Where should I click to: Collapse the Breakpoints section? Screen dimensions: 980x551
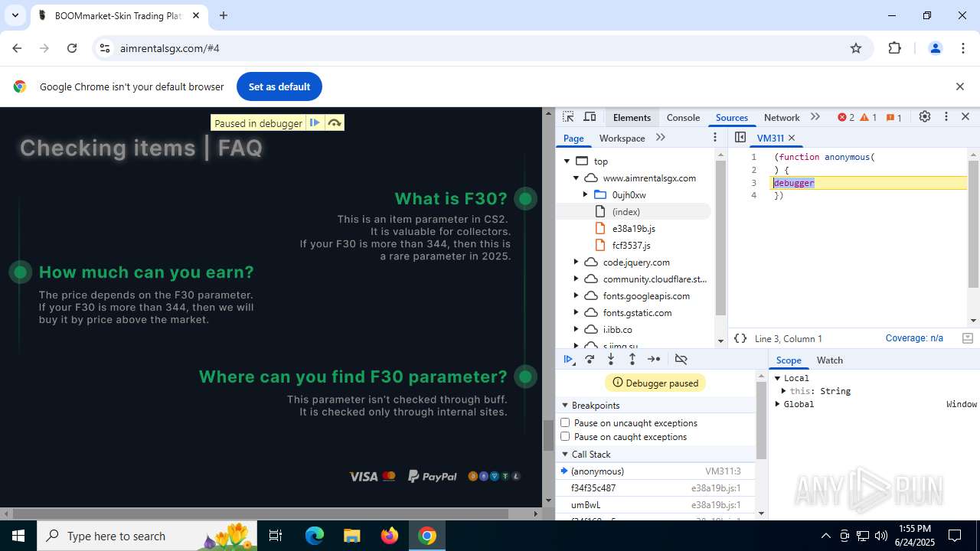pyautogui.click(x=565, y=406)
